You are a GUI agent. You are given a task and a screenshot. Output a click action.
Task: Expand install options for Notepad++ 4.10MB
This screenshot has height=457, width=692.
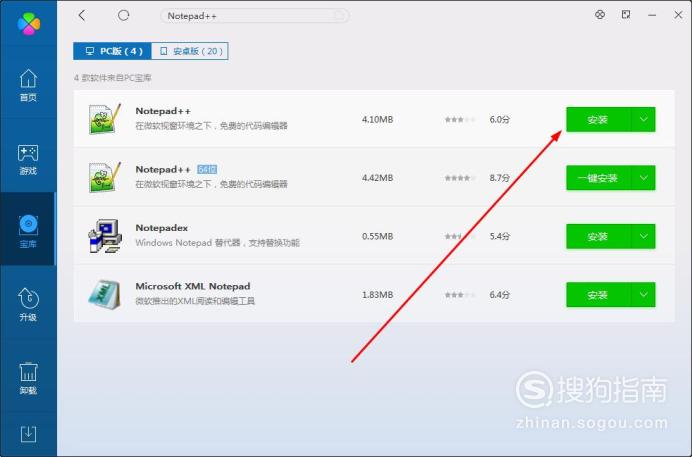643,120
